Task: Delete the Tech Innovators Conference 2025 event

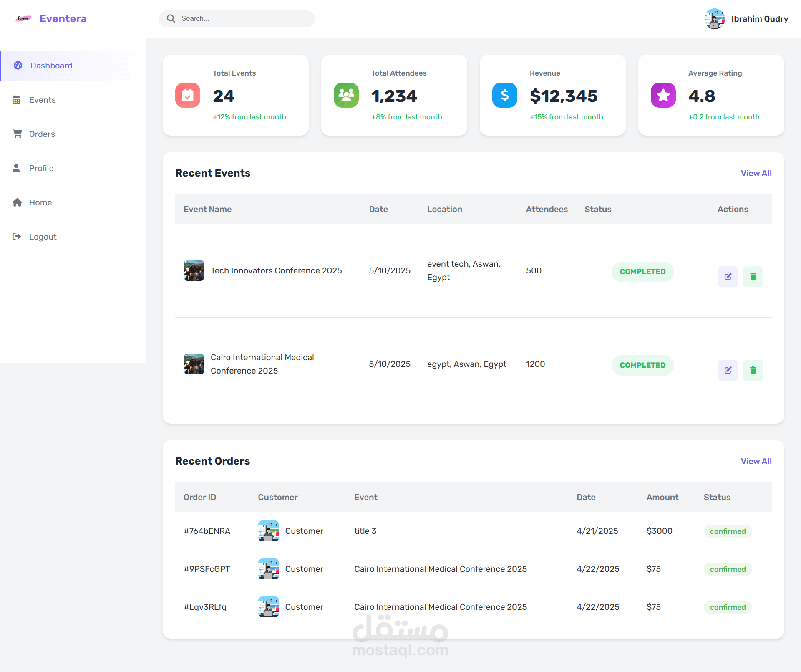Action: pos(753,277)
